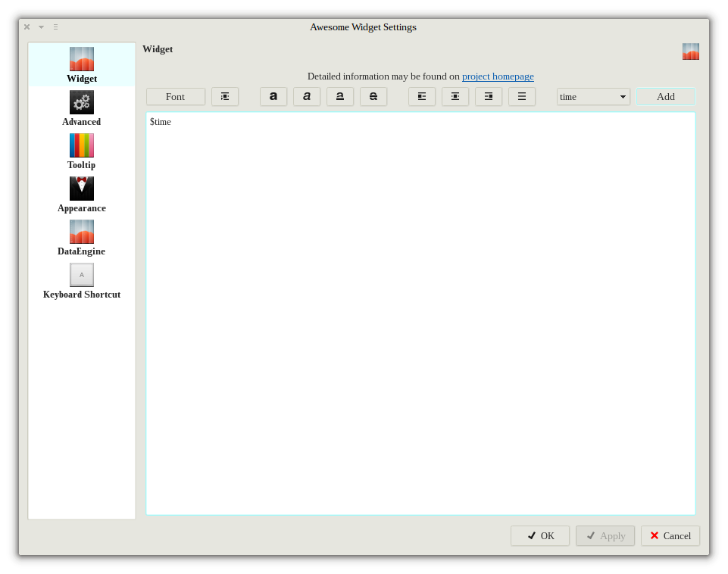Switch to the Advanced settings page
The width and height of the screenshot is (728, 574).
coord(82,108)
